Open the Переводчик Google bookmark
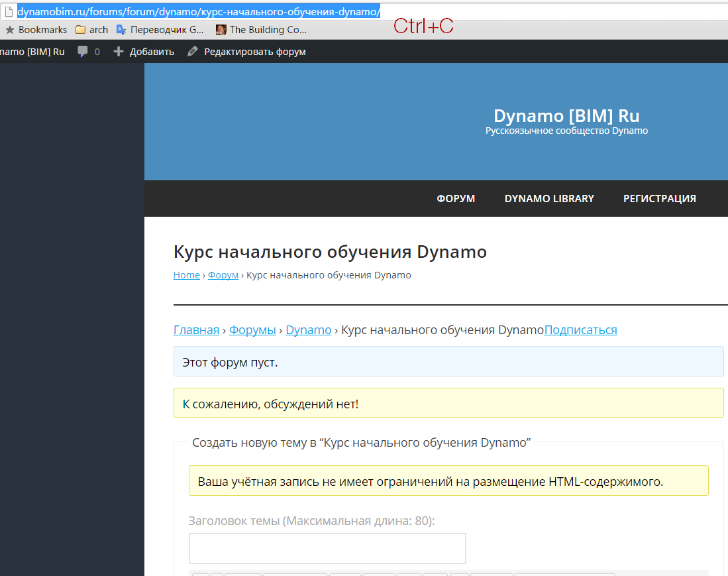The image size is (728, 576). point(160,30)
